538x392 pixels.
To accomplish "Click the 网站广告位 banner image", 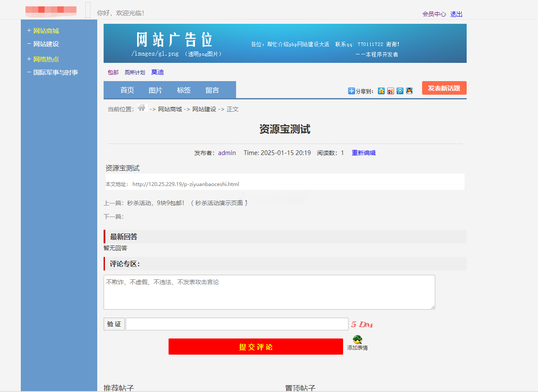I will [x=284, y=43].
